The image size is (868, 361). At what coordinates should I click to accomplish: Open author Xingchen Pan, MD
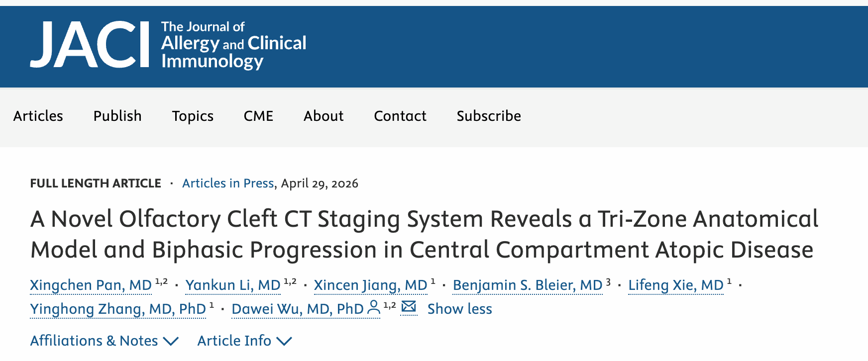point(91,285)
